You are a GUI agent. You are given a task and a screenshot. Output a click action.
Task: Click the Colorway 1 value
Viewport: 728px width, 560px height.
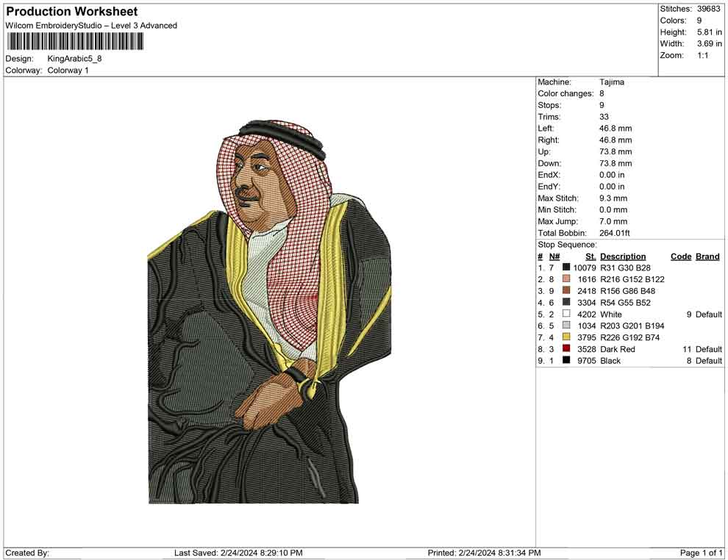coord(68,71)
